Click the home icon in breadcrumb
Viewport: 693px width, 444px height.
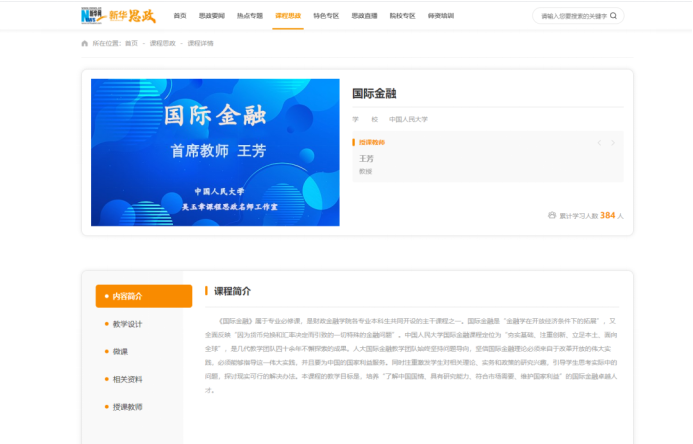click(85, 43)
